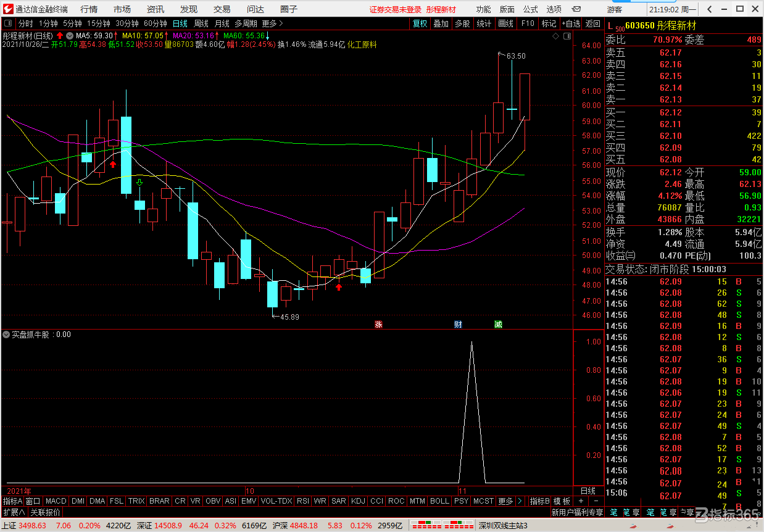Click the left back arrow in title bar
The width and height of the screenshot is (764, 532).
[710, 9]
